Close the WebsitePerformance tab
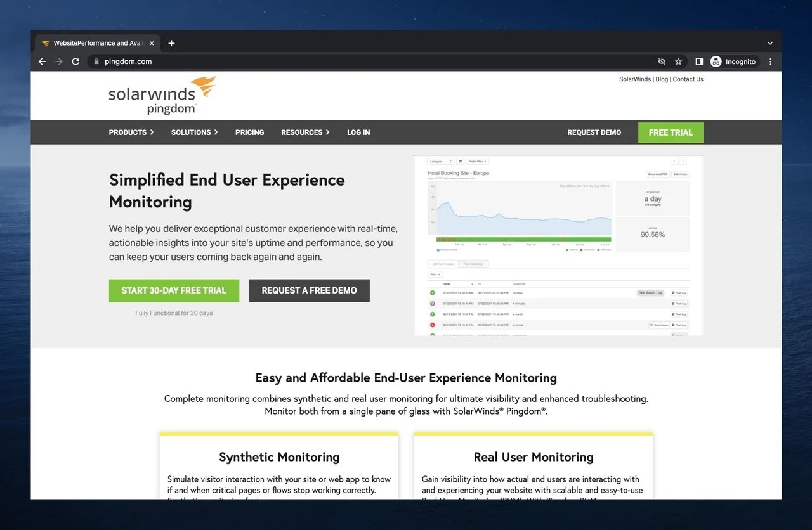812x530 pixels. [x=152, y=43]
